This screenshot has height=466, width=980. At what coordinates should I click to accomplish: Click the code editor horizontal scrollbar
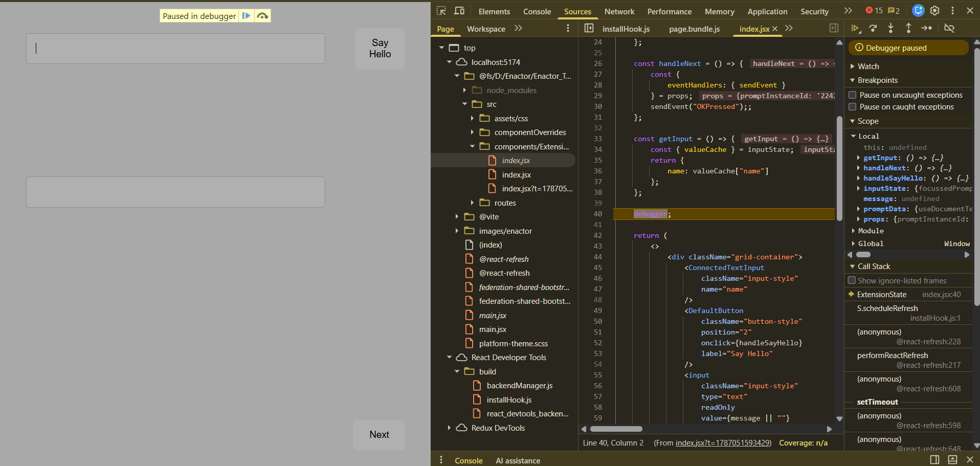pos(616,429)
